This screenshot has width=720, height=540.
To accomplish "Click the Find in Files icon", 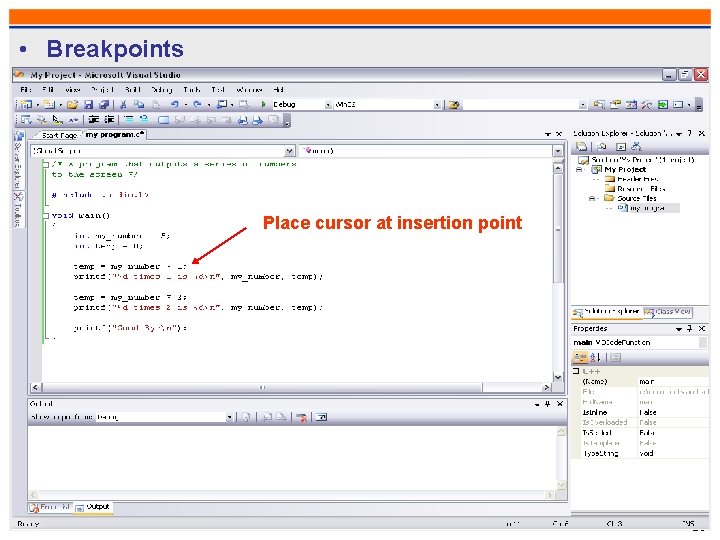I will 454,105.
